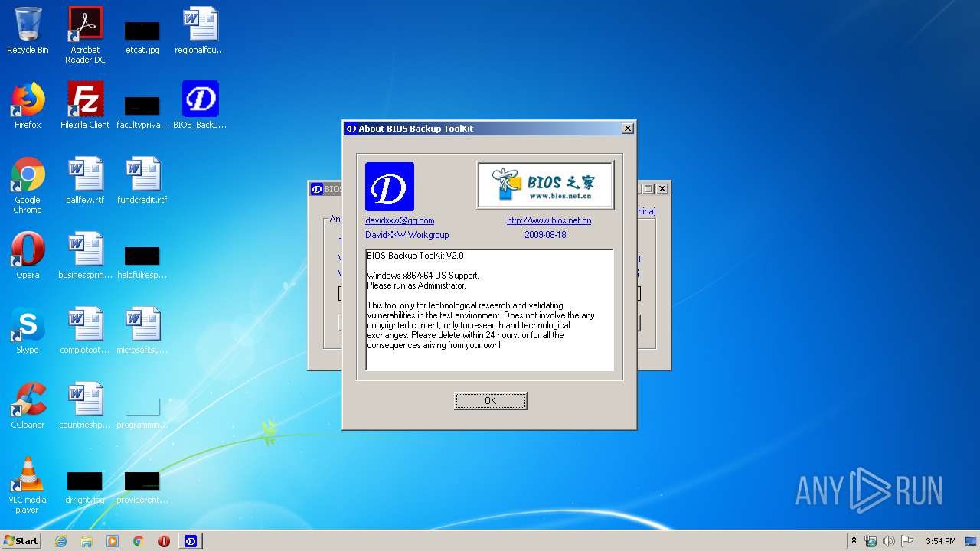980x551 pixels.
Task: Click the DavidXXW Workgroup label
Action: pyautogui.click(x=407, y=235)
